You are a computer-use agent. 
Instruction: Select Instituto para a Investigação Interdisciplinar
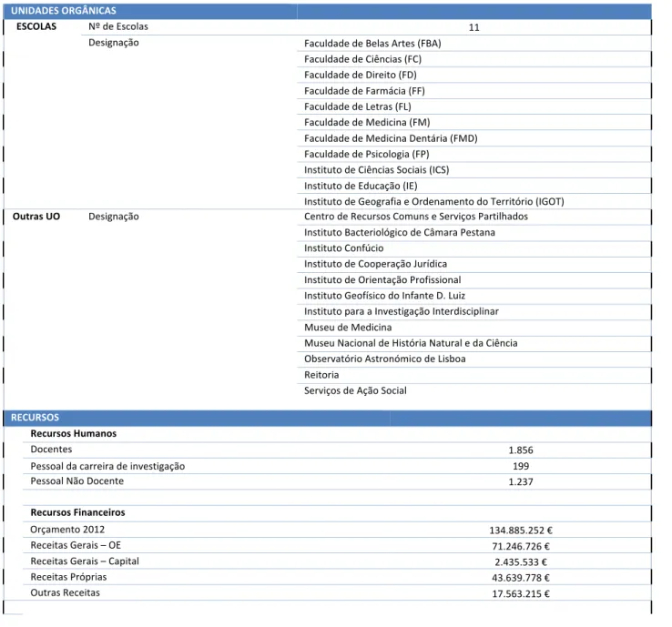click(x=402, y=311)
